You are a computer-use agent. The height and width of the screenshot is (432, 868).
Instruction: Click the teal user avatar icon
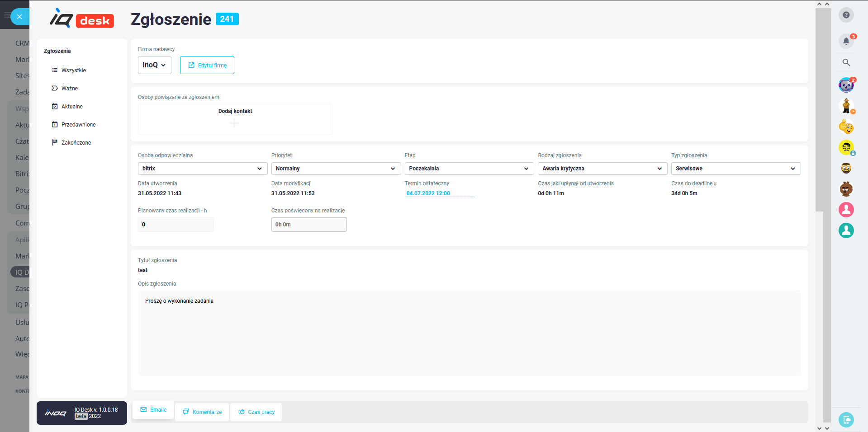click(x=846, y=230)
